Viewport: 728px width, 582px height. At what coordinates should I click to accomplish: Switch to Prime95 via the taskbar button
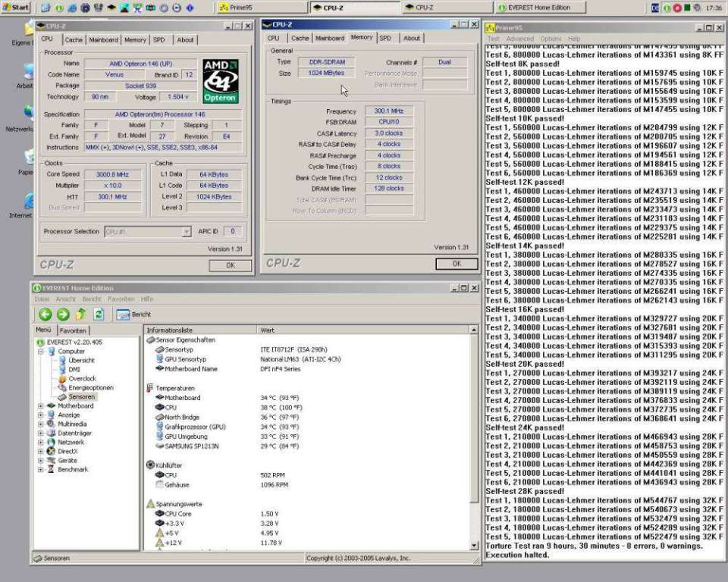262,8
